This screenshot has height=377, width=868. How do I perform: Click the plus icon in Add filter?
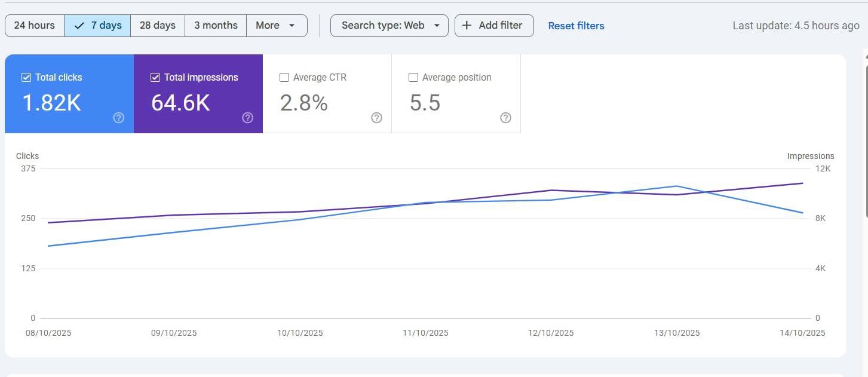pos(467,26)
